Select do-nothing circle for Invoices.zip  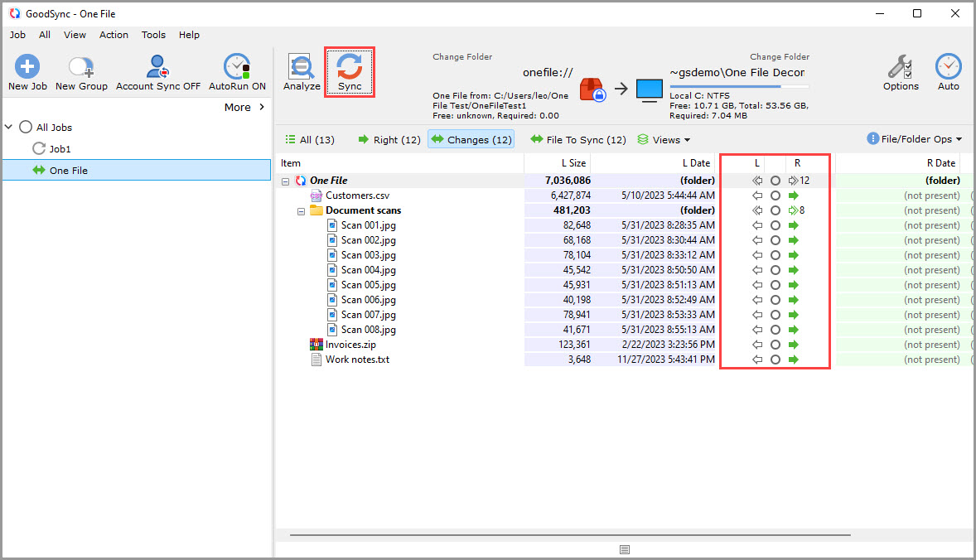pos(775,345)
